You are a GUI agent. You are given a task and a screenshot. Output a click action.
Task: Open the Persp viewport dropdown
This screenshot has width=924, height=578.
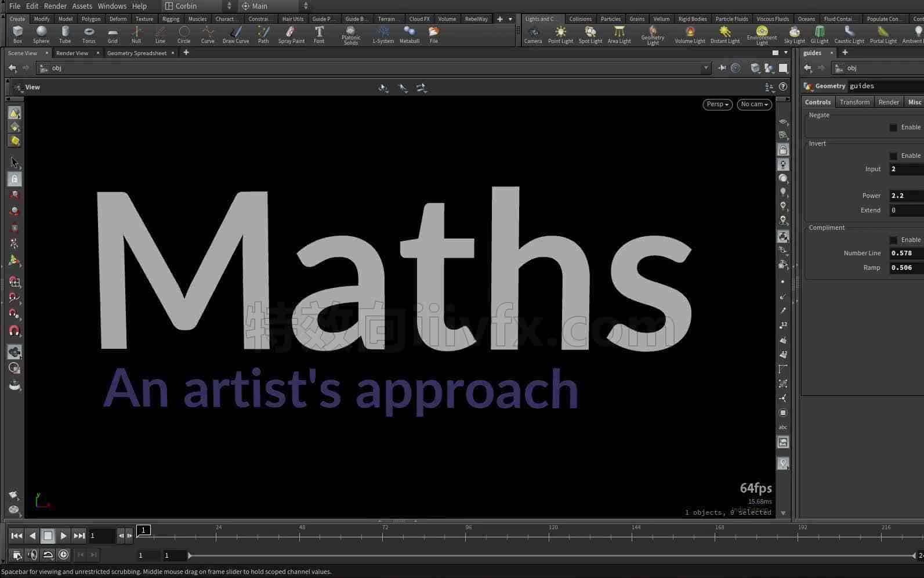(718, 104)
